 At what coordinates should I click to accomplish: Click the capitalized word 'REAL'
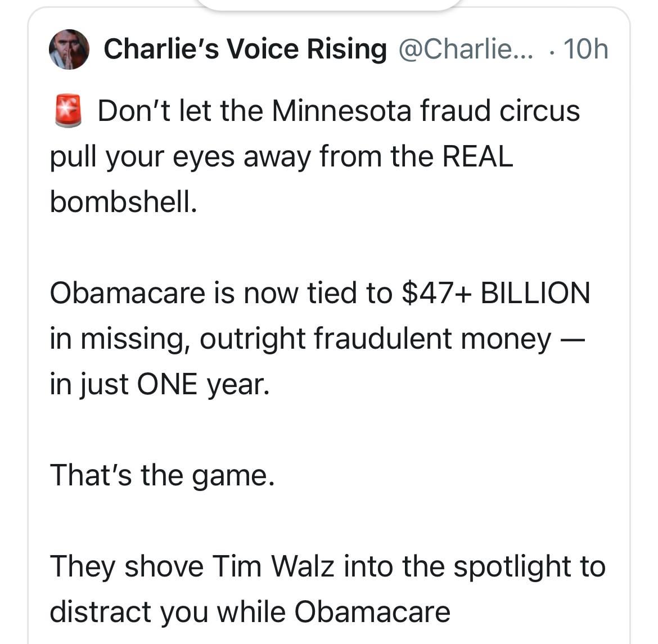point(477,156)
